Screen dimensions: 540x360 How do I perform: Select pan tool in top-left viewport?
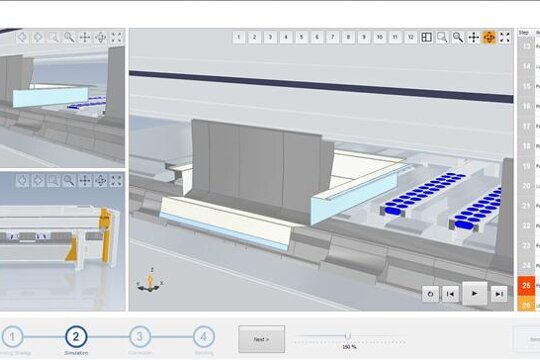[x=85, y=37]
